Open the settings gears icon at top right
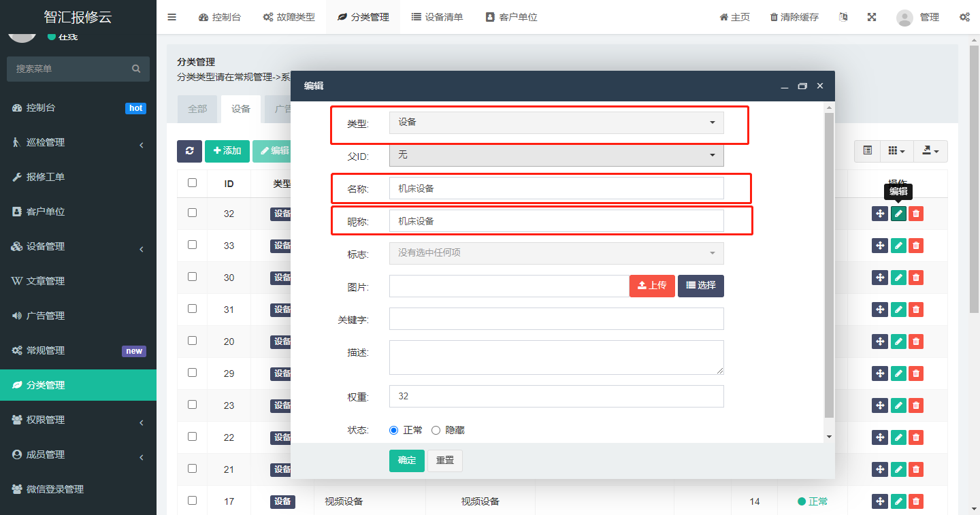 click(x=964, y=17)
